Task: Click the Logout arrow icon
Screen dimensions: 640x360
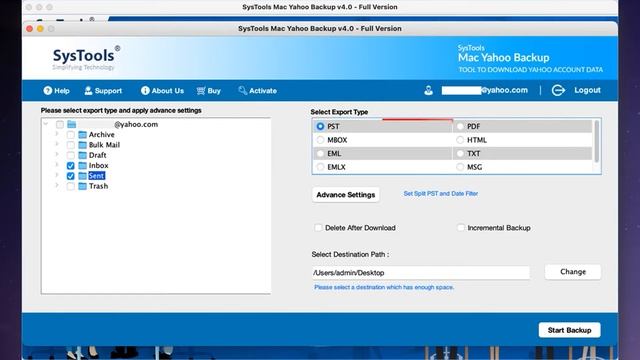Action: pyautogui.click(x=558, y=90)
